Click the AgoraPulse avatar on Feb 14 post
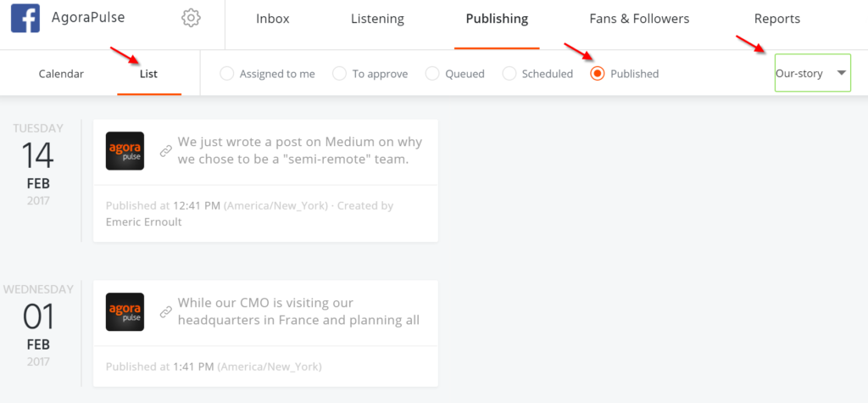This screenshot has width=868, height=403. coord(125,151)
